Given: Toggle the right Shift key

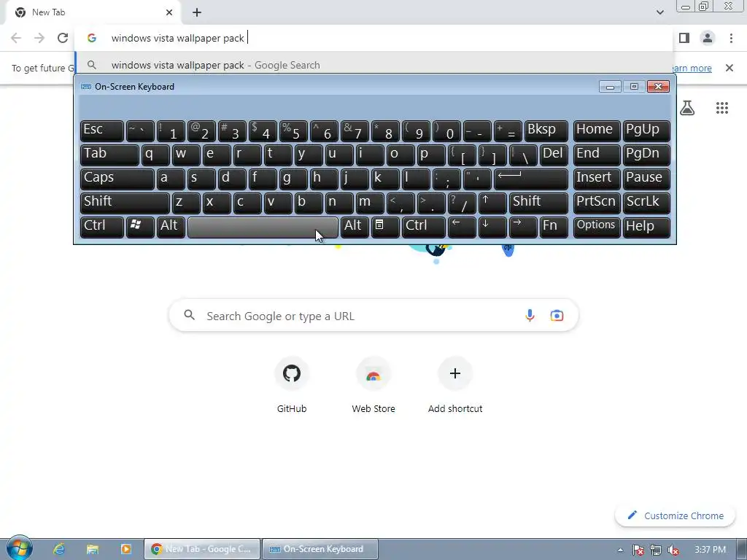Looking at the screenshot, I should (x=538, y=203).
